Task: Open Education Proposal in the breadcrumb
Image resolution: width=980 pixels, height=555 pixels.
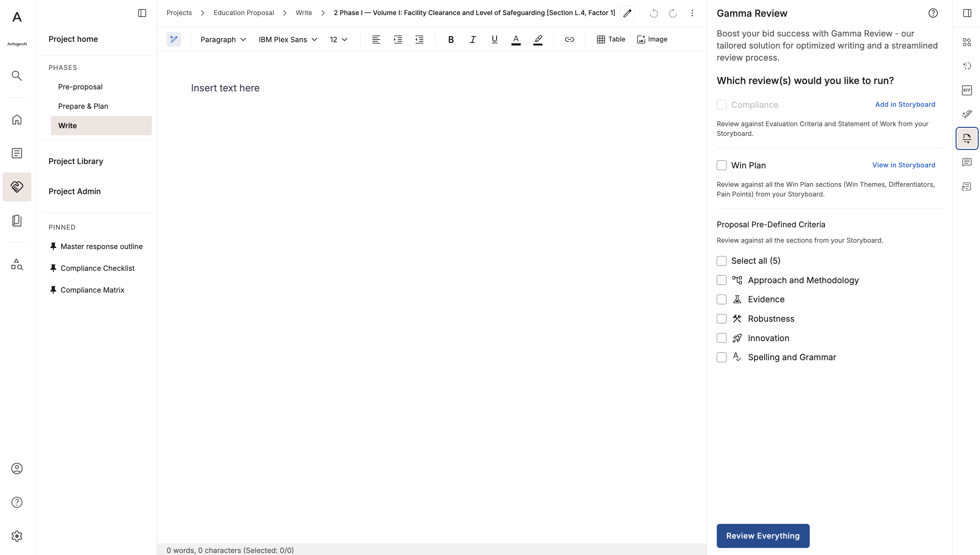Action: coord(244,13)
